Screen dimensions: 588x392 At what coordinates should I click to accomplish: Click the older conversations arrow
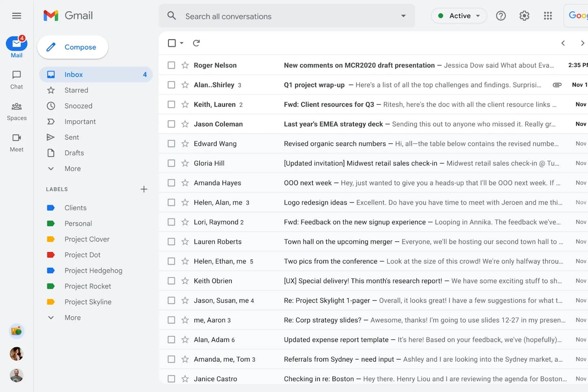(x=583, y=43)
